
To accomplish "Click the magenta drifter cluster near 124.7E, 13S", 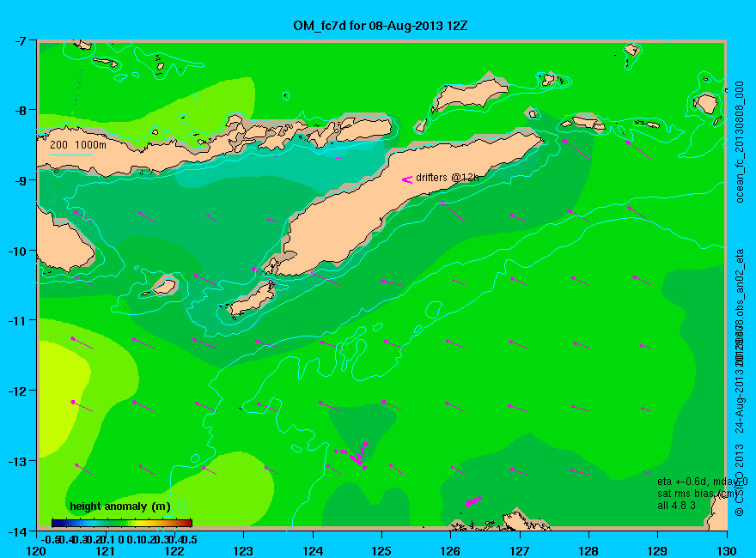I will pos(354,455).
